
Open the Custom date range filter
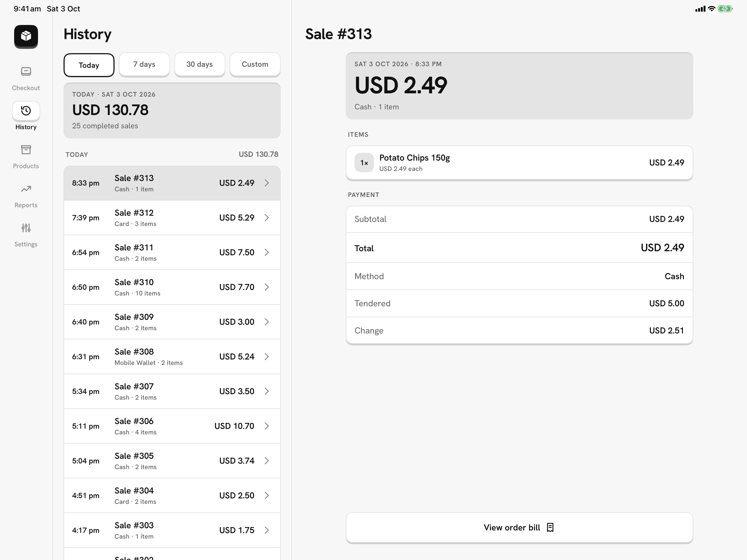point(255,64)
